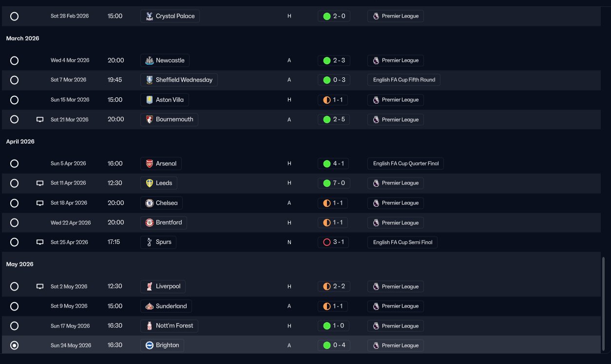Click the Arsenal club crest icon

[150, 164]
